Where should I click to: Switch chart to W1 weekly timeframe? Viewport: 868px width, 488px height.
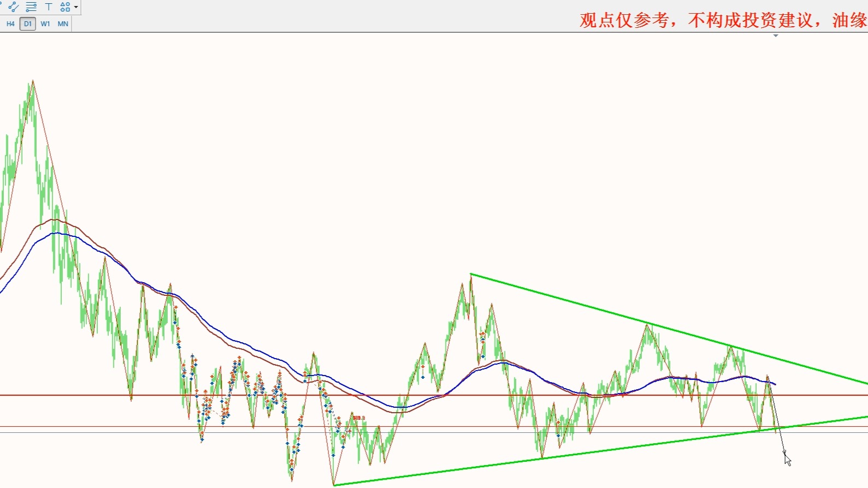click(45, 24)
